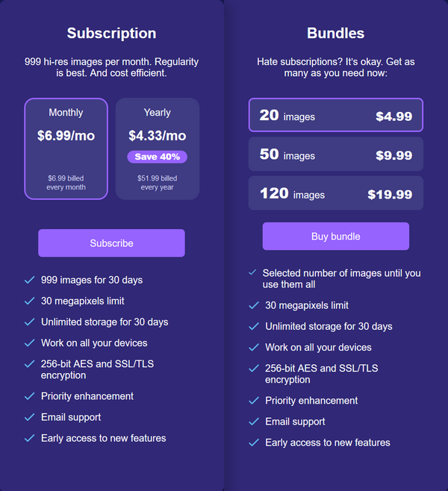Screen dimensions: 448x491
Task: Click checkmark beside Subscription 'Email support'
Action: [x=30, y=417]
